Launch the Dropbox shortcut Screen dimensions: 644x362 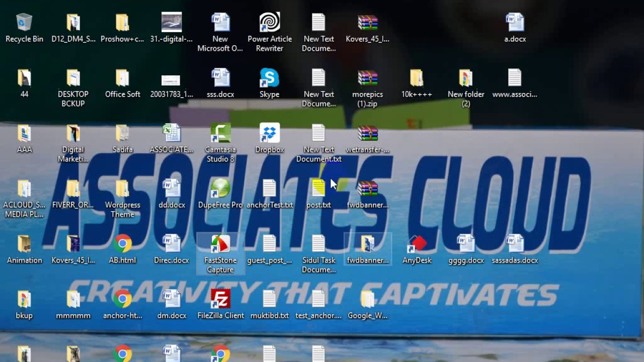click(270, 139)
